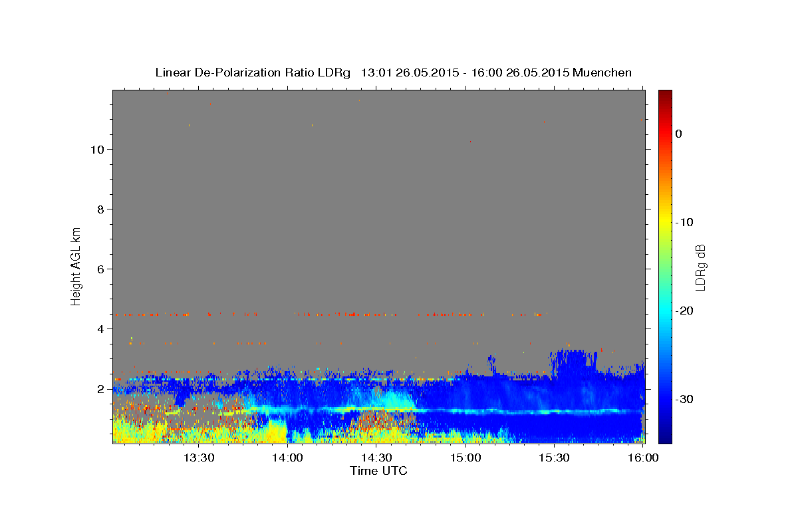Viewport: 798px width, 532px height.
Task: Click the colorbar label '-30'
Action: click(x=684, y=399)
